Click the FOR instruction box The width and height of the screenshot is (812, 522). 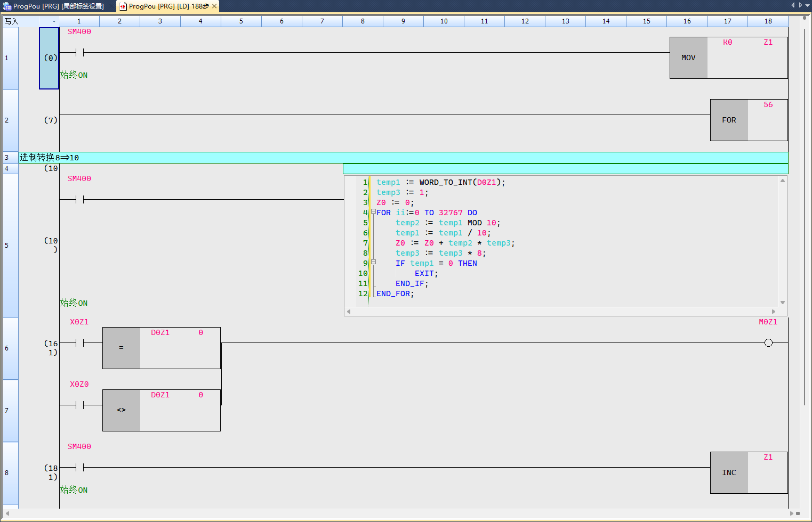coord(729,120)
